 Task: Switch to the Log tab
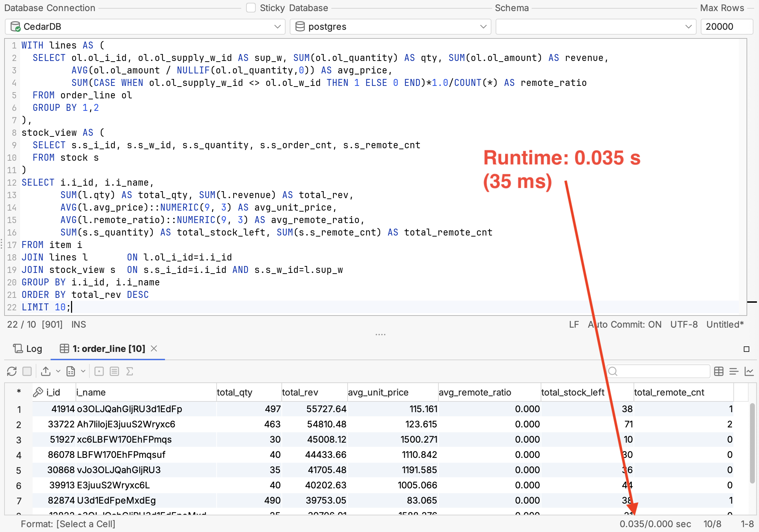[27, 349]
